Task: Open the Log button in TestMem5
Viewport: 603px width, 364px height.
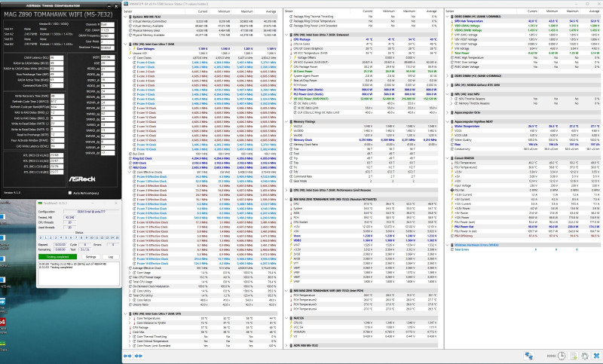Action: pyautogui.click(x=111, y=257)
